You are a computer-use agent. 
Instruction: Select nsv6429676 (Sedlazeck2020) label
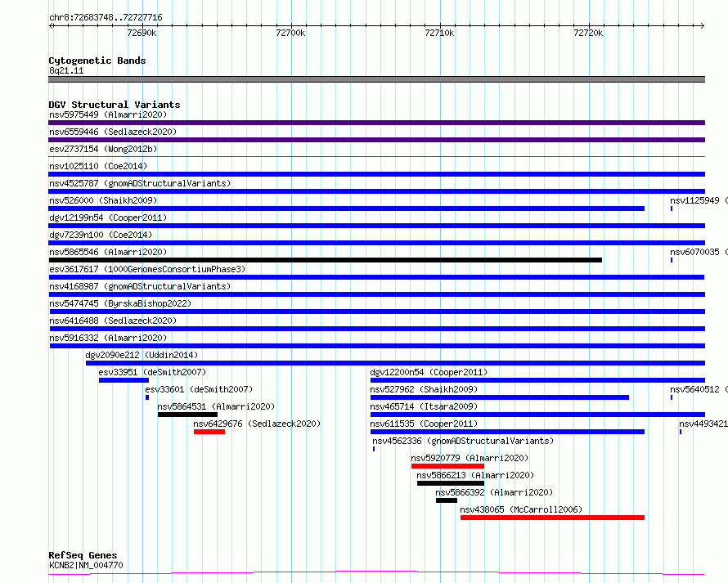coord(257,424)
